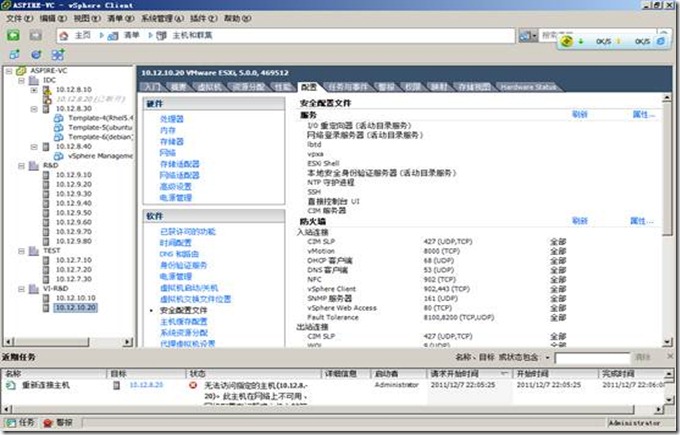The image size is (680, 435).
Task: Click the recent tasks filter input field
Action: click(x=592, y=358)
